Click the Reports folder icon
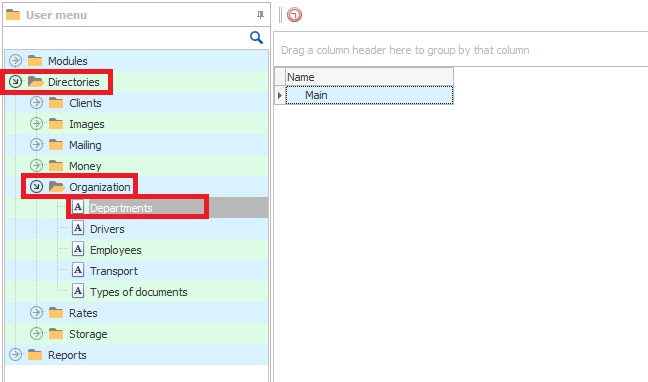Image resolution: width=648 pixels, height=382 pixels. click(x=35, y=355)
